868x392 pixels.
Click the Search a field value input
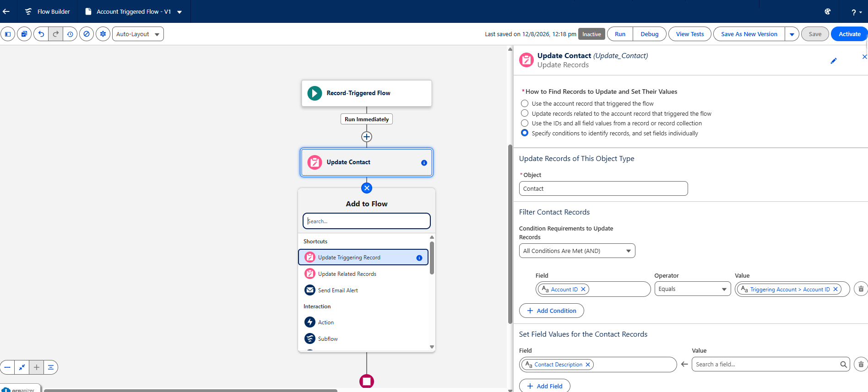(x=771, y=365)
